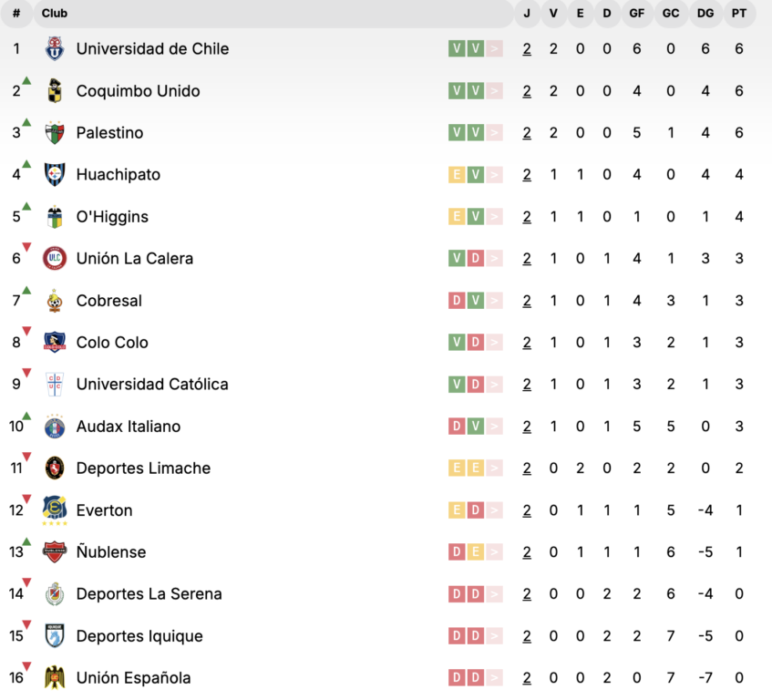Expand form arrow in Cobresal row

(x=494, y=301)
